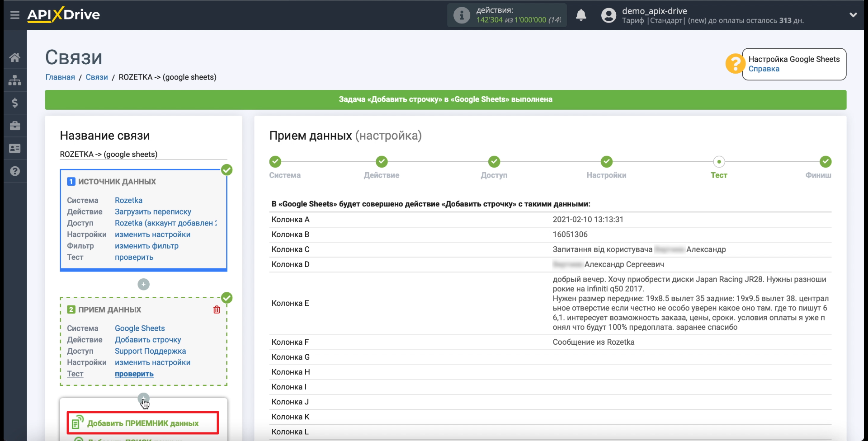Open connections sitemap icon in sidebar

click(15, 80)
